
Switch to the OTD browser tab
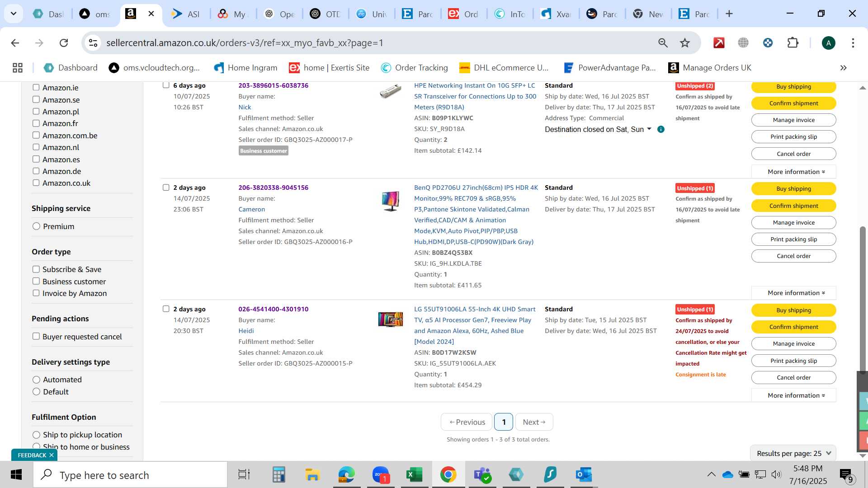[x=325, y=14]
